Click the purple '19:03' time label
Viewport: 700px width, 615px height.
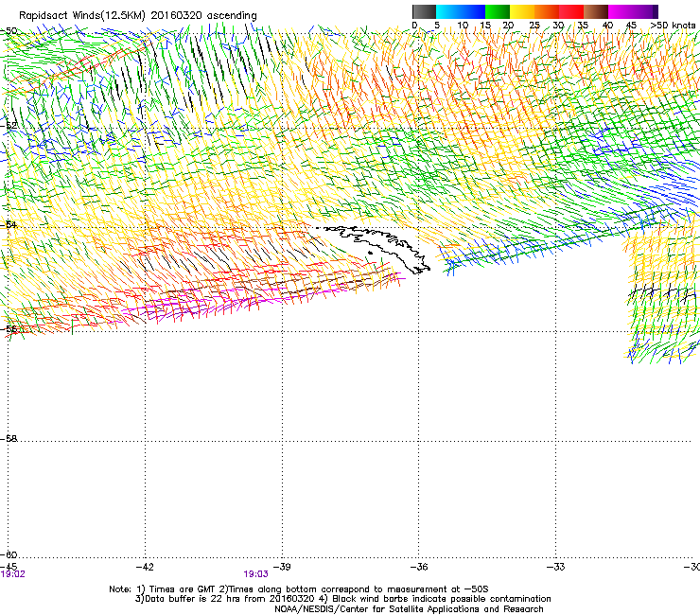coord(255,574)
